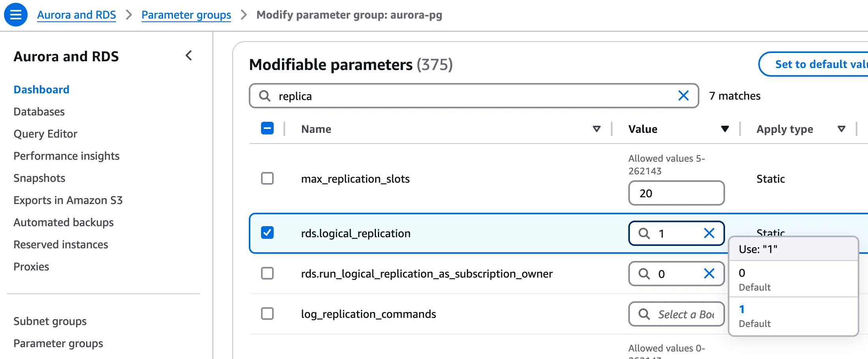Choose option 0 in the dropdown list

pyautogui.click(x=793, y=279)
